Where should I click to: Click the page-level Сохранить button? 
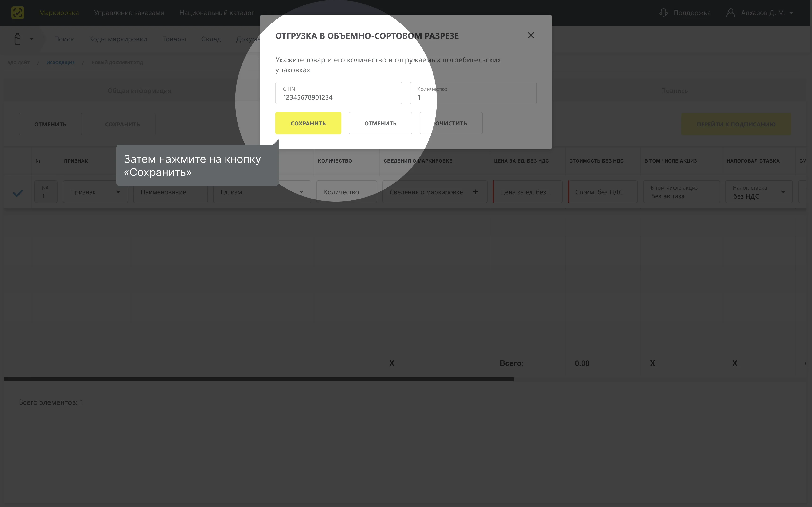coord(122,125)
